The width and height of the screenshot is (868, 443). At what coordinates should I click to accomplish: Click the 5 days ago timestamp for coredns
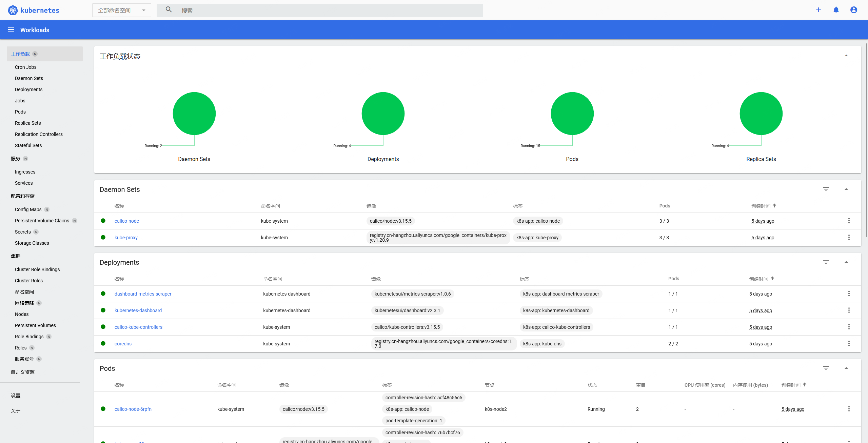[761, 344]
